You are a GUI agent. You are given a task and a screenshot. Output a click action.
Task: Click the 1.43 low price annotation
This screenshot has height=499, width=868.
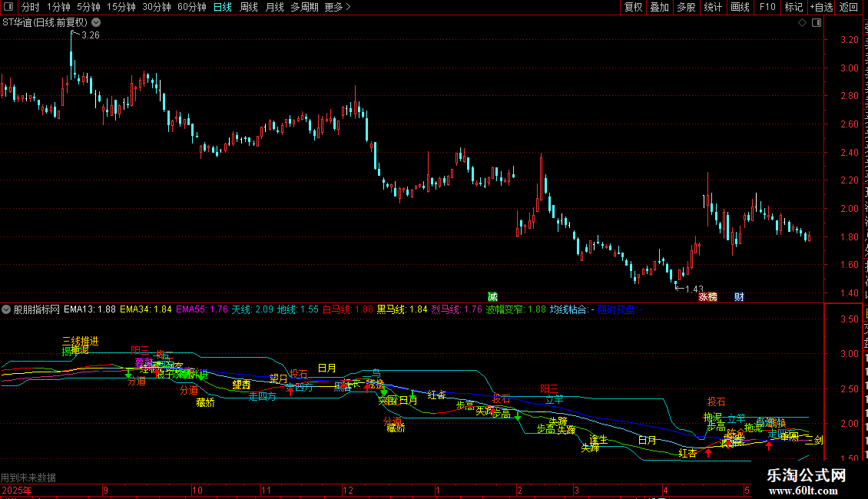(x=694, y=289)
